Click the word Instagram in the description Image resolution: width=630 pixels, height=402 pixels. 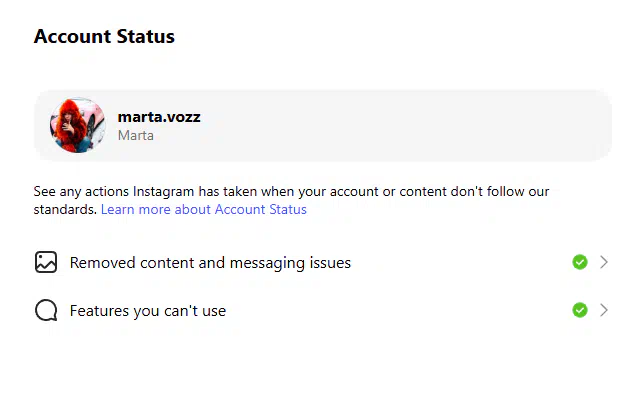click(164, 192)
